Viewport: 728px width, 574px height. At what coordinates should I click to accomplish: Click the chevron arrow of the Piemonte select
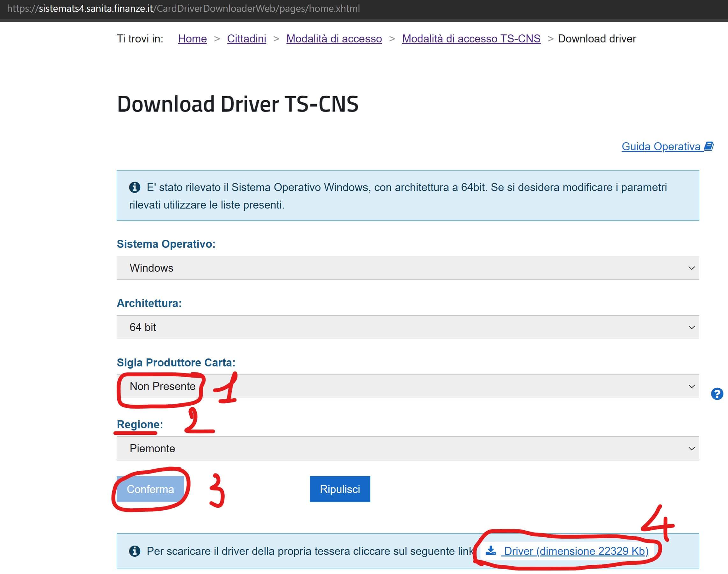click(691, 449)
